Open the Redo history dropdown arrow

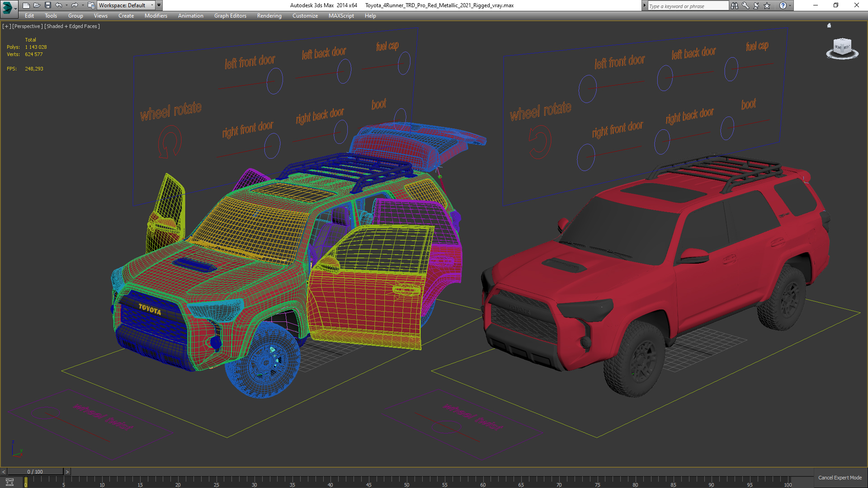pyautogui.click(x=82, y=5)
